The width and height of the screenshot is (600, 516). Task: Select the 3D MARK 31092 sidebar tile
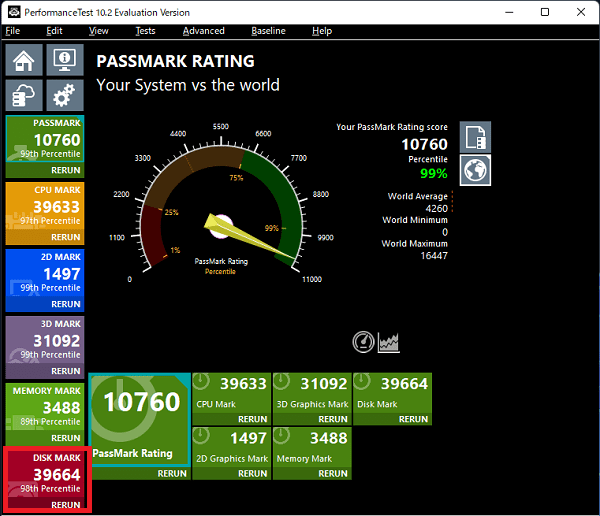click(x=45, y=340)
